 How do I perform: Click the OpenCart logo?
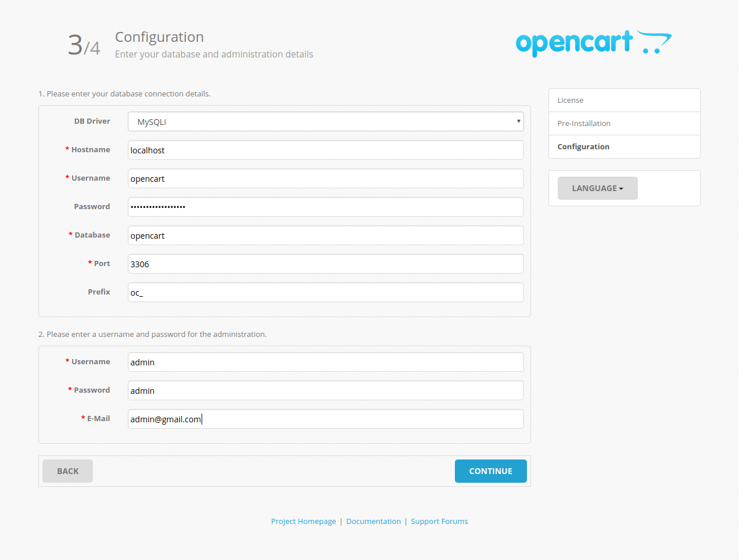(593, 43)
